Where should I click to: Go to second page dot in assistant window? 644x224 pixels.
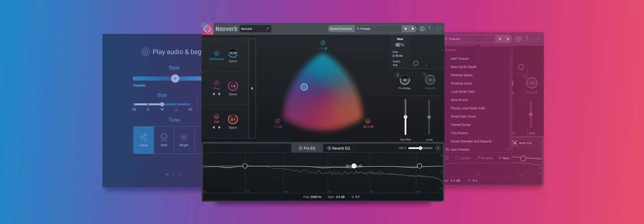(174, 174)
